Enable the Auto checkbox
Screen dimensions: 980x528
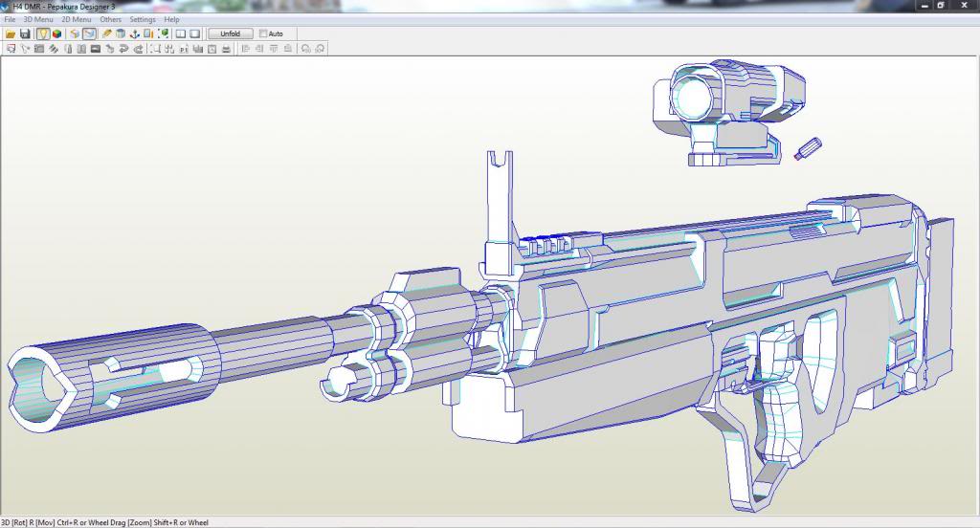(263, 33)
